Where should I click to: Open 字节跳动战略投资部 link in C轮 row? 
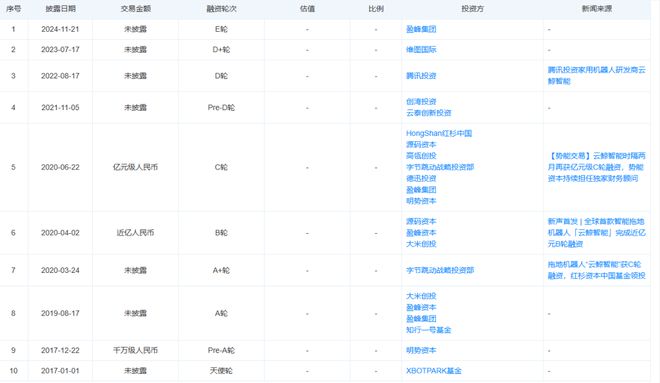click(x=440, y=167)
